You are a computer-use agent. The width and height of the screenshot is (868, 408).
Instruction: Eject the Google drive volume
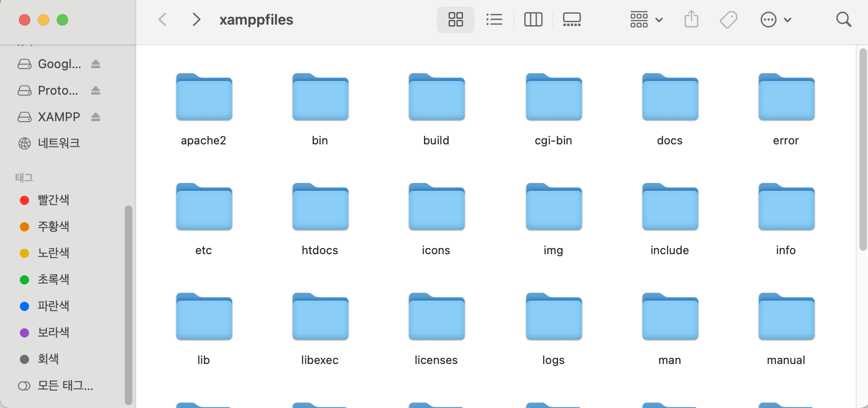[95, 64]
